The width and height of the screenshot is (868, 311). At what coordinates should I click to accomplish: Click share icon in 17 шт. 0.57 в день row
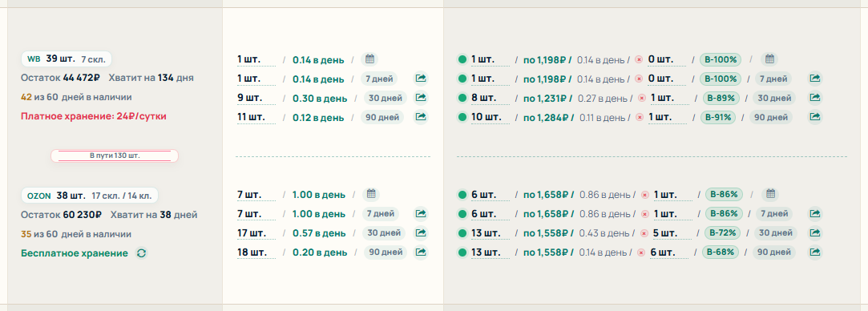421,233
